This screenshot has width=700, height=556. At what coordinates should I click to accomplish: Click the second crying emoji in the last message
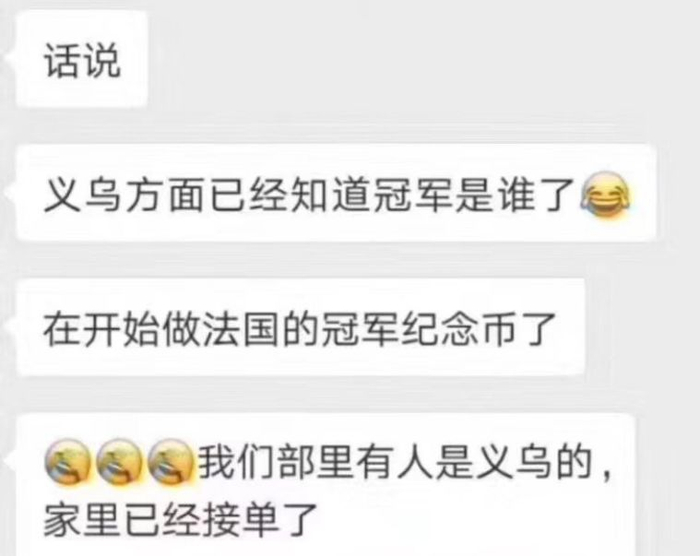(119, 462)
